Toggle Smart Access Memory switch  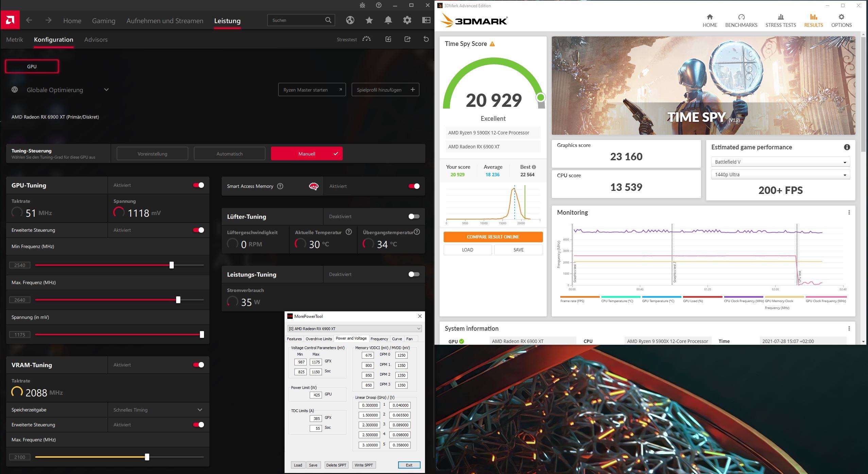pos(414,186)
